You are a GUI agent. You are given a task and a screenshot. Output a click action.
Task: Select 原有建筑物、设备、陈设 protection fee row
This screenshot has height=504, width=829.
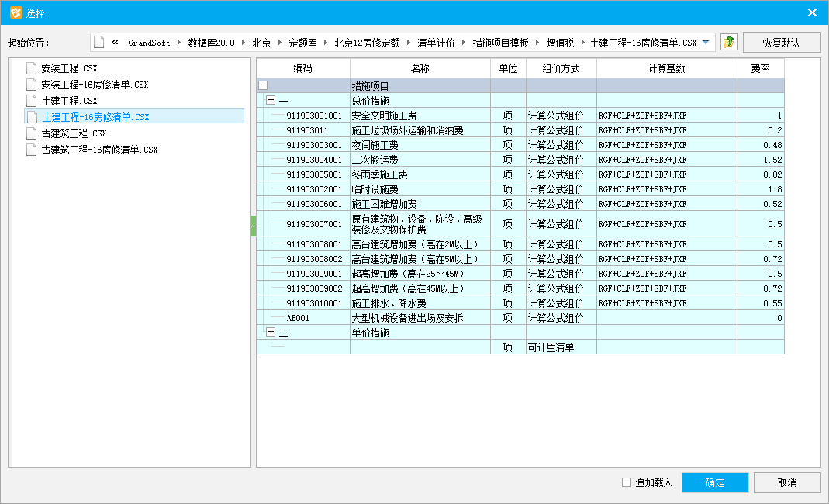520,224
